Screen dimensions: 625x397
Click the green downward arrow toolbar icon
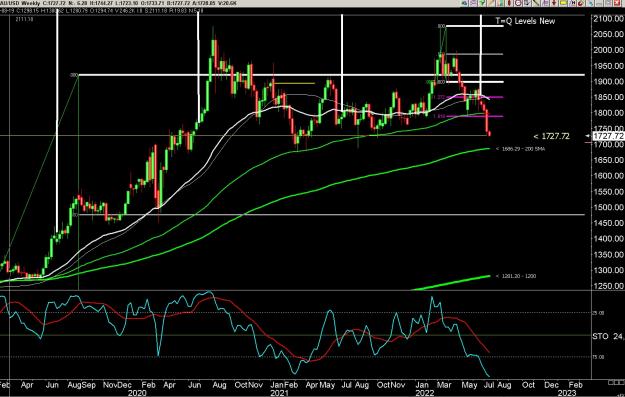coord(482,3)
